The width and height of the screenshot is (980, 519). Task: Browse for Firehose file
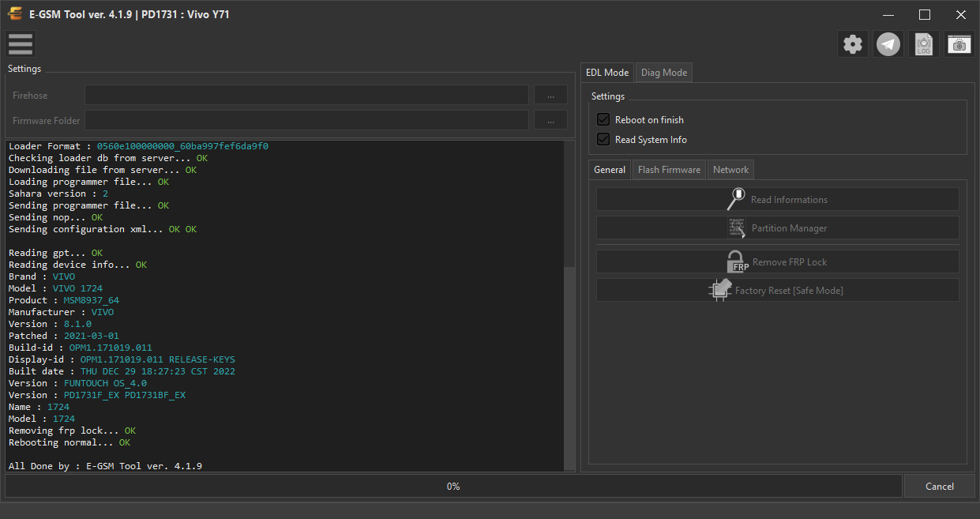coord(550,95)
